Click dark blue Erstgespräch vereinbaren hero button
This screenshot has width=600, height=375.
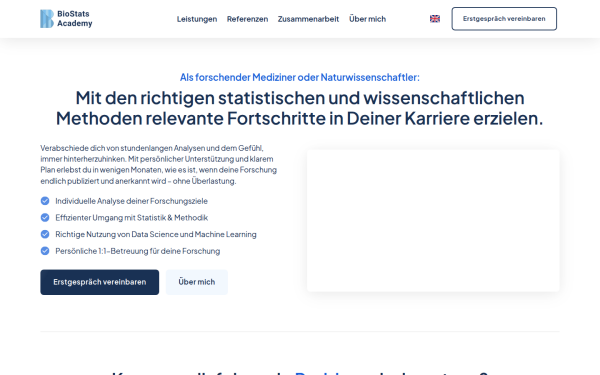tap(99, 282)
